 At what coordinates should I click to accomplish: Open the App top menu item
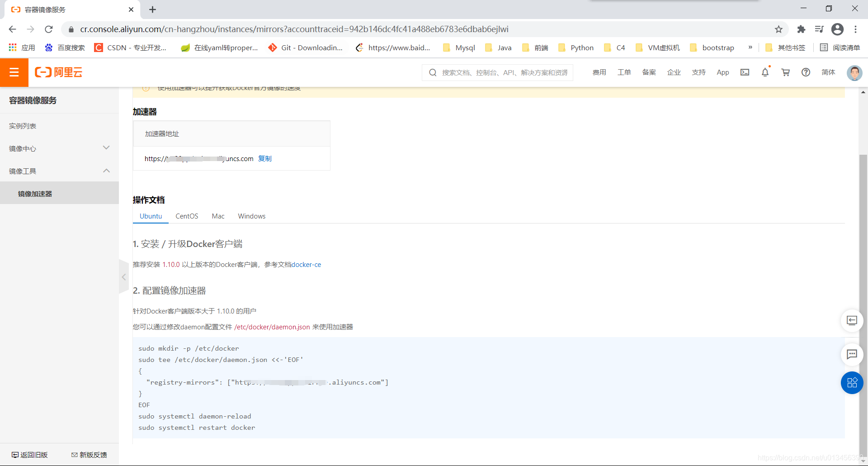tap(723, 72)
